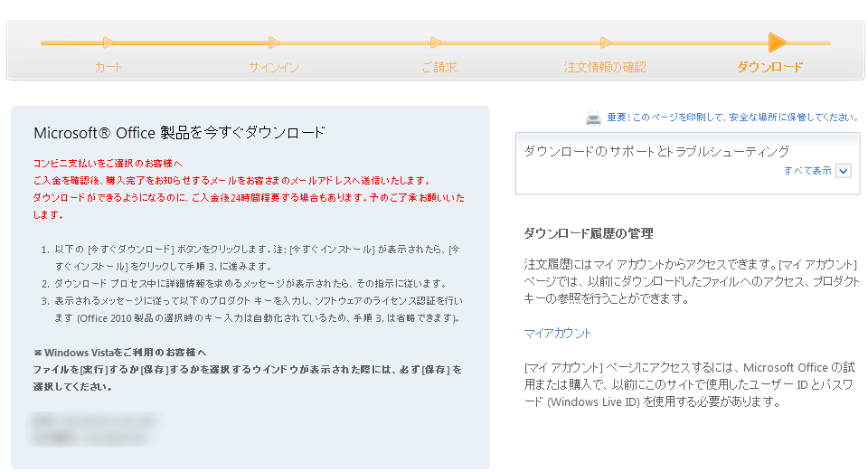Click the カート progress arrow marker
The height and width of the screenshot is (472, 868).
tap(108, 42)
